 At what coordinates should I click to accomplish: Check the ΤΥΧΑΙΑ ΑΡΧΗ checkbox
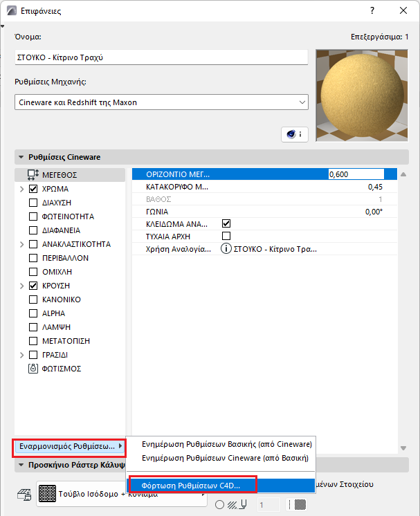coord(226,236)
